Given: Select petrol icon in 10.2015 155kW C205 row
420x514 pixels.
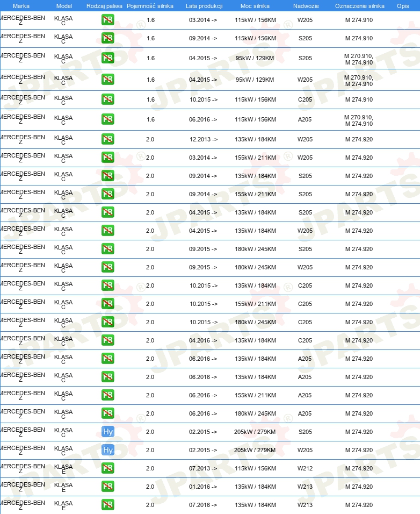Looking at the screenshot, I should click(x=108, y=304).
